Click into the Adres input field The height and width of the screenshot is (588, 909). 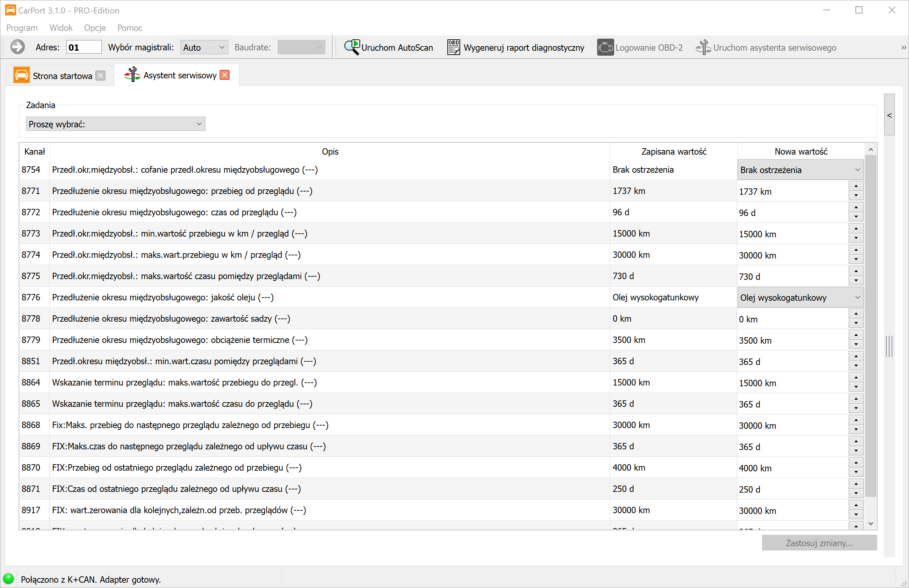84,48
